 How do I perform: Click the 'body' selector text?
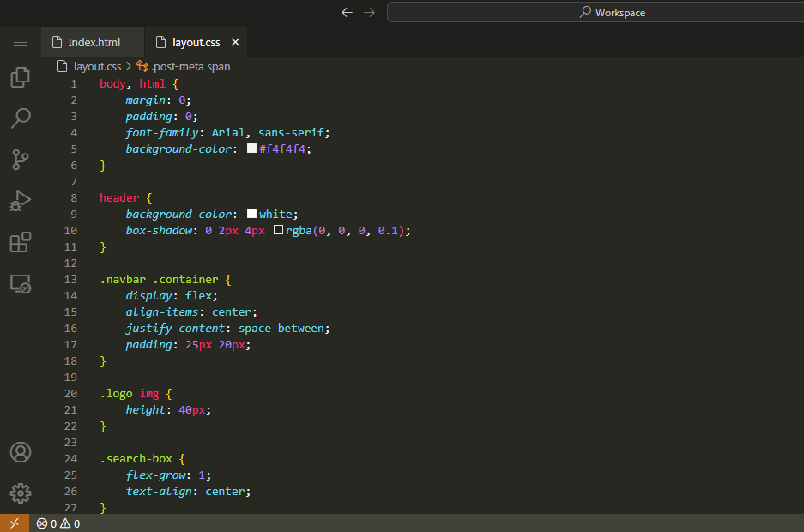point(112,83)
